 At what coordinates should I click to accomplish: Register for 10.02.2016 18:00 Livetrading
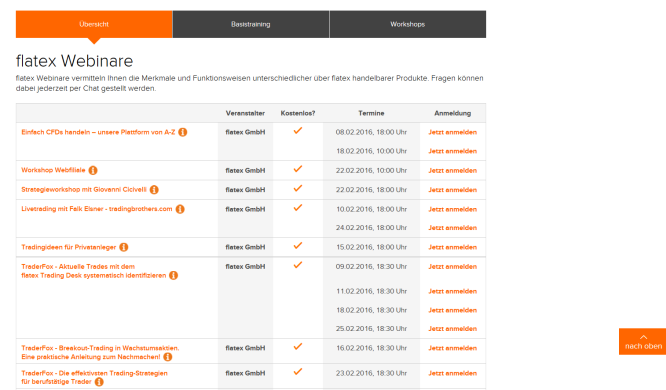(452, 209)
